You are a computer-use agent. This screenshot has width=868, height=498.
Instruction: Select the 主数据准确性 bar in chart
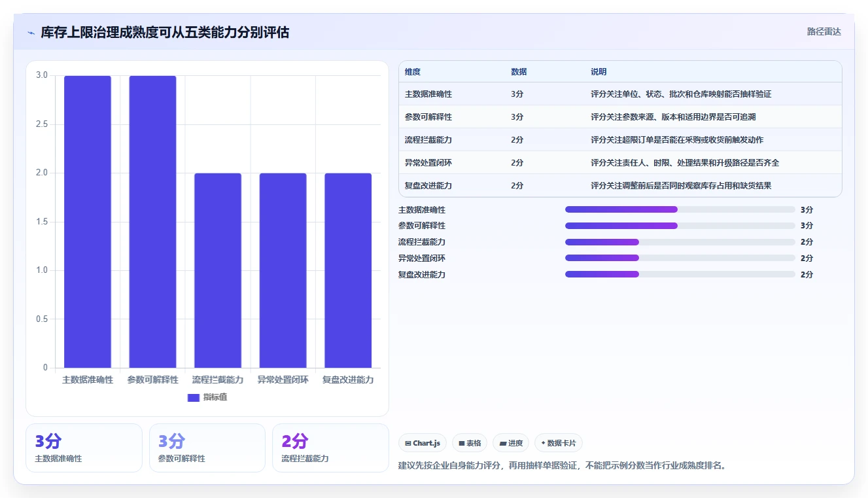tap(88, 222)
